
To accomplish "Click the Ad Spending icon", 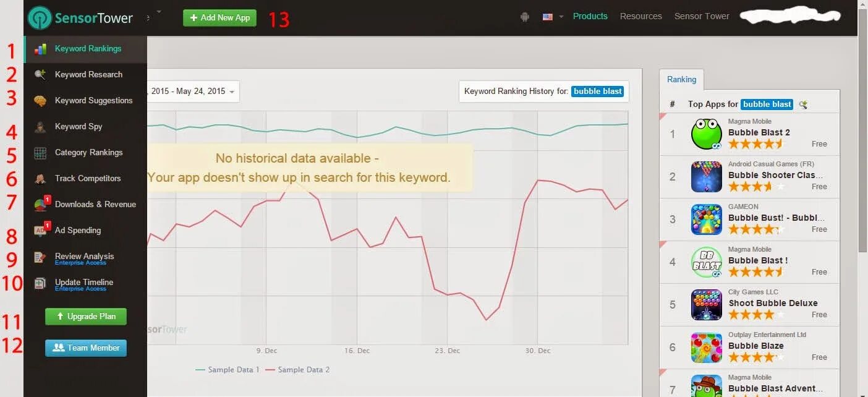I will 41,231.
